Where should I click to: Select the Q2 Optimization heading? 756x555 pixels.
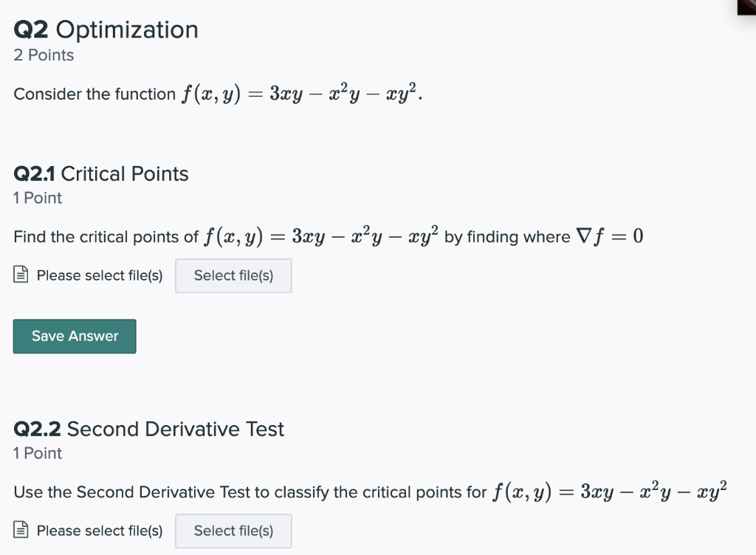(106, 30)
